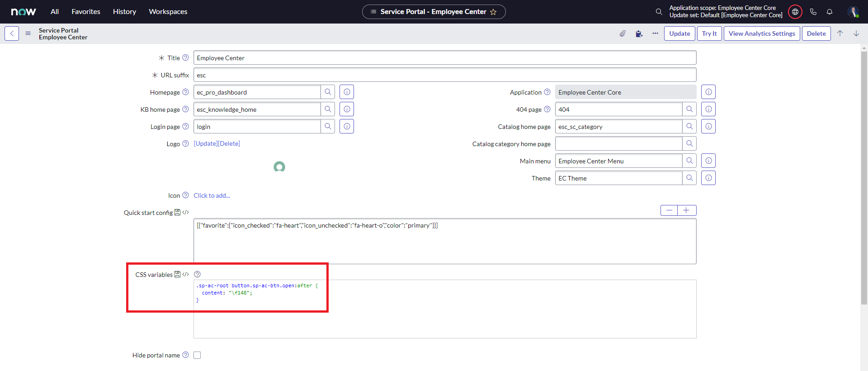Click the Logo Update link

[x=206, y=143]
